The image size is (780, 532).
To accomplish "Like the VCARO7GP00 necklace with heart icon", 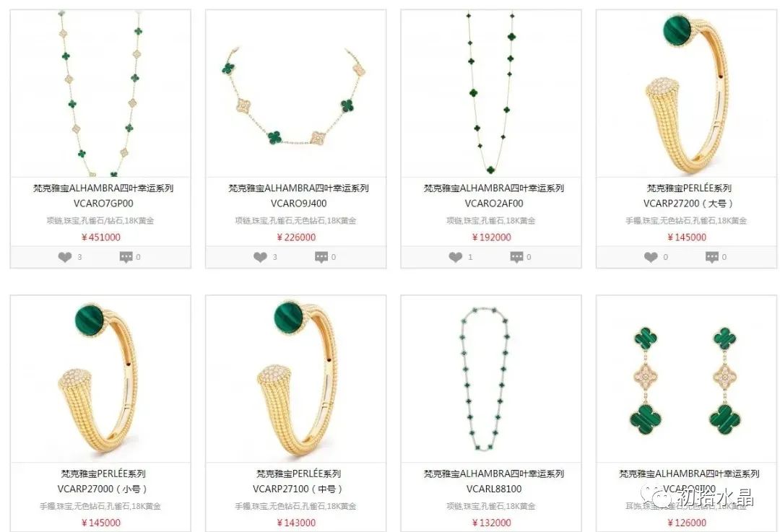I will coord(65,257).
